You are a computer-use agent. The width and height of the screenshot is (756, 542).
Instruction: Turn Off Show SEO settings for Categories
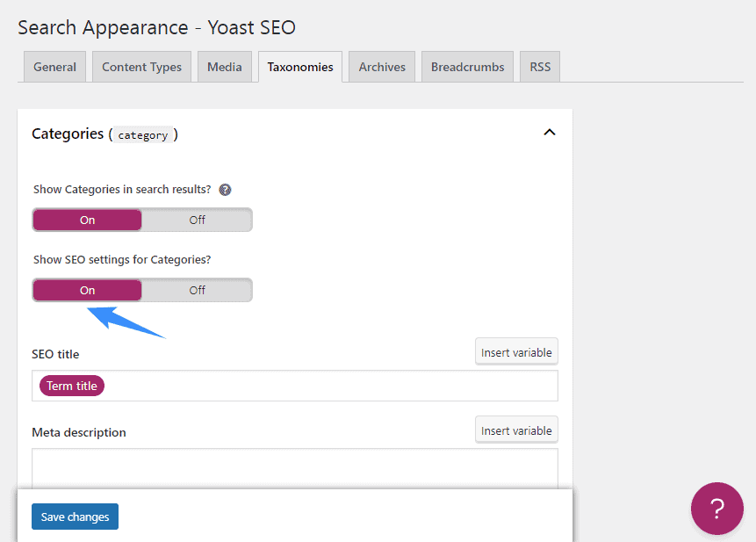pyautogui.click(x=197, y=290)
